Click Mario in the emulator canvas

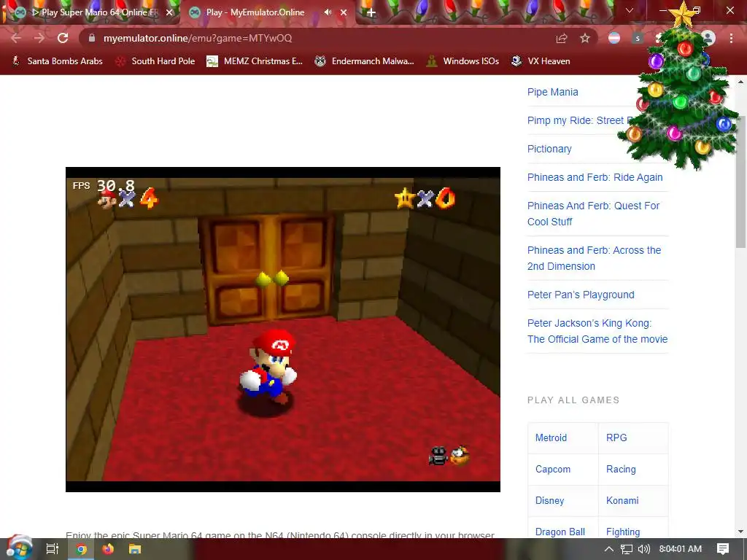[x=268, y=367]
